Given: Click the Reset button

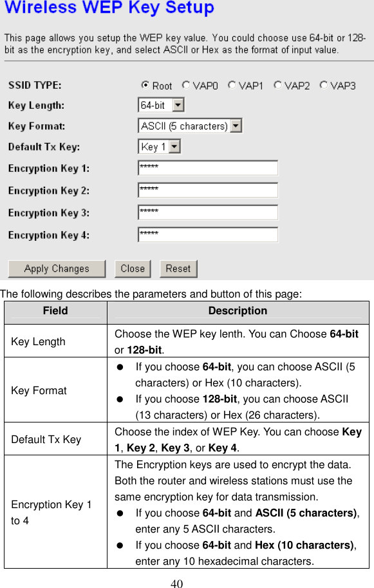Looking at the screenshot, I should pyautogui.click(x=178, y=269).
